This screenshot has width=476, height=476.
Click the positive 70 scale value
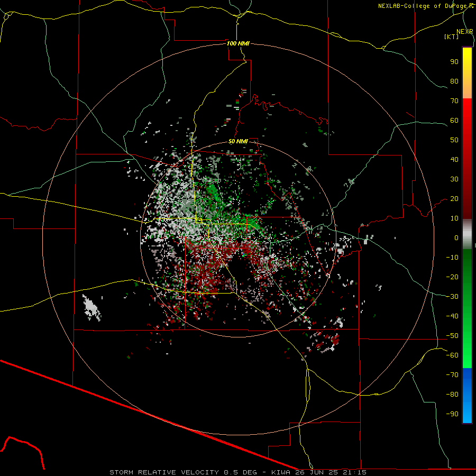454,101
